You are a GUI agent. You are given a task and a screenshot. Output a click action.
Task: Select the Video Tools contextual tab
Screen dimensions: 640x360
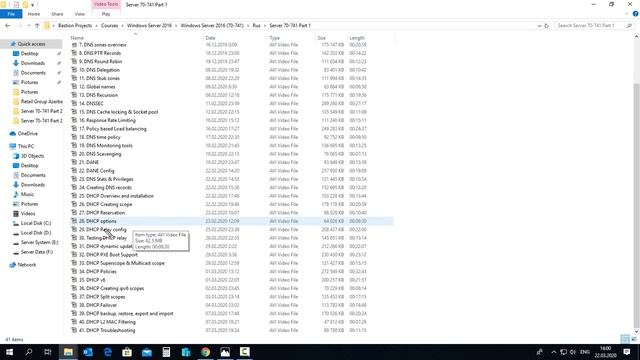[x=106, y=4]
